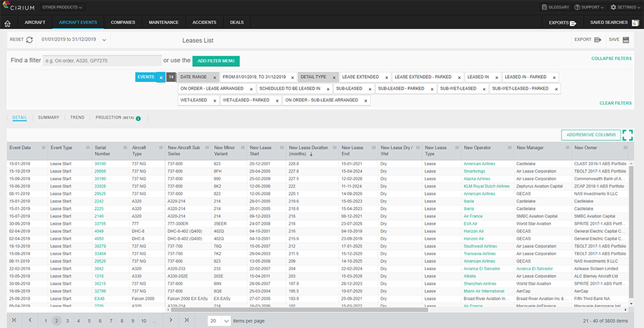Open serial number 30100 link
The image size is (644, 328).
coord(100,163)
